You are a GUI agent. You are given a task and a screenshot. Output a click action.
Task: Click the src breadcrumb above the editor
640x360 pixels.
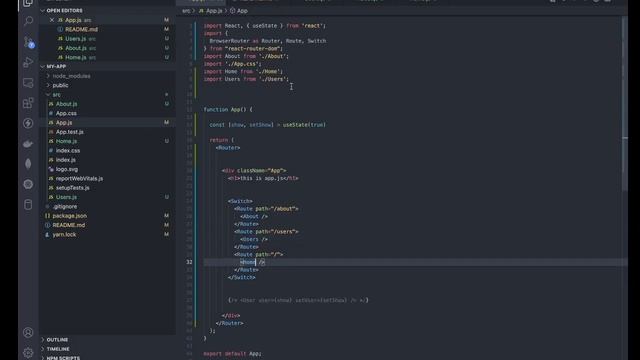pos(186,11)
